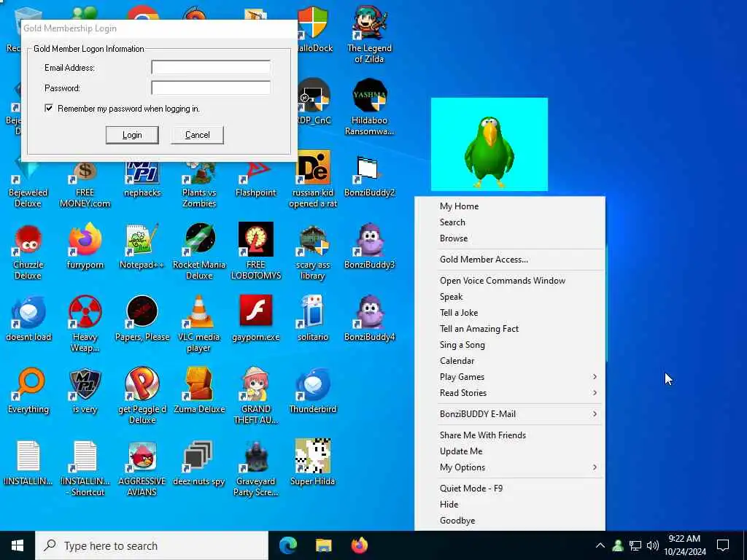Image resolution: width=747 pixels, height=560 pixels.
Task: Select the AGGRESSIVE AVIANS icon
Action: tap(142, 469)
